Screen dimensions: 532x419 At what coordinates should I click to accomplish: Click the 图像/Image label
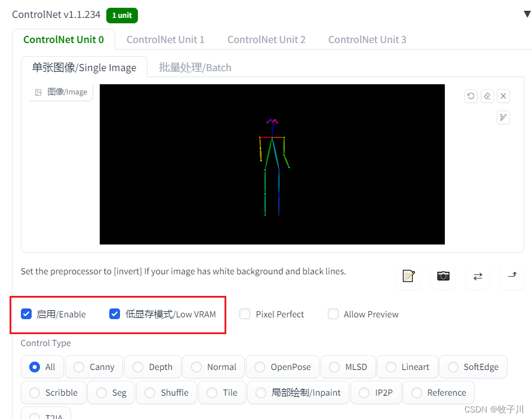click(x=67, y=92)
